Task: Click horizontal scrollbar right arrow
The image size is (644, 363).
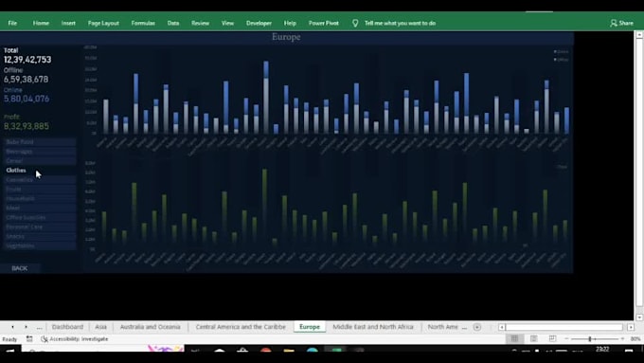Action: [631, 327]
